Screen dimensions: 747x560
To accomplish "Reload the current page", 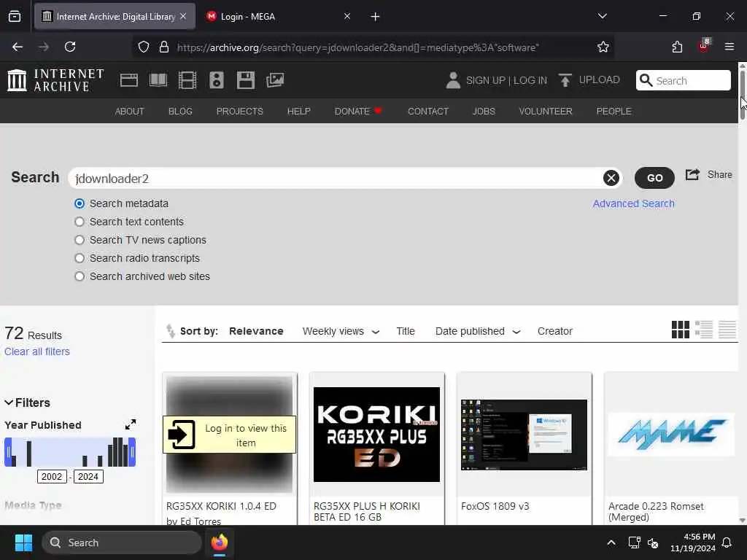I will pos(70,47).
